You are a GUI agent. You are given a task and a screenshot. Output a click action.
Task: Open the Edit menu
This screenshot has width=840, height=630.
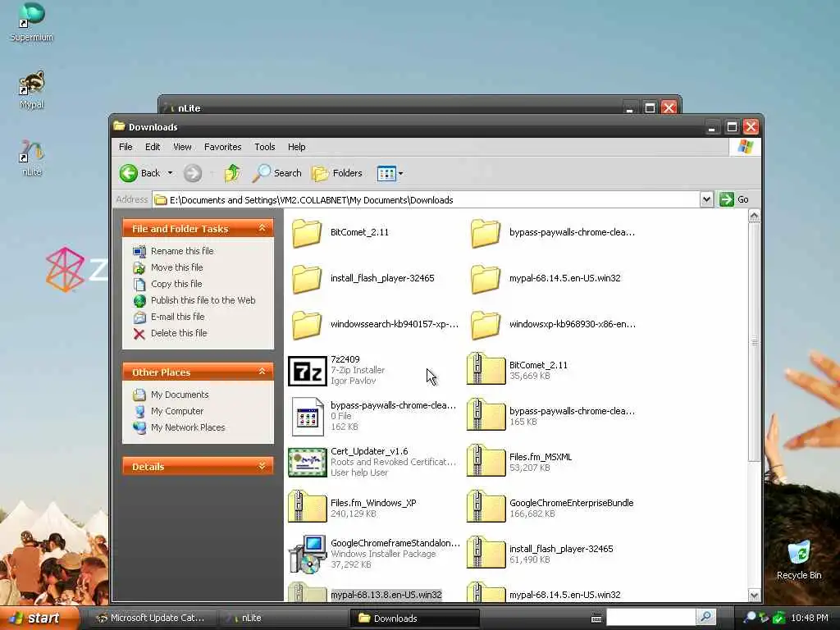pos(153,147)
